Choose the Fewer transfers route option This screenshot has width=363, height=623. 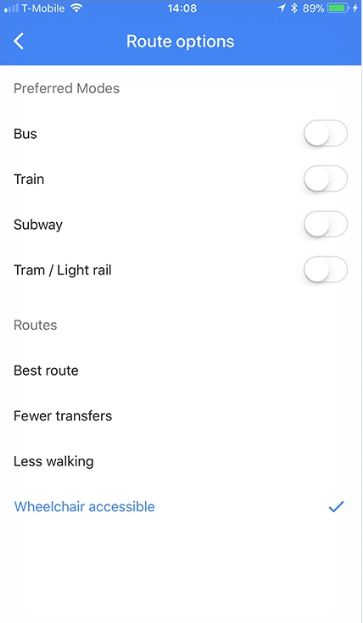click(x=181, y=416)
